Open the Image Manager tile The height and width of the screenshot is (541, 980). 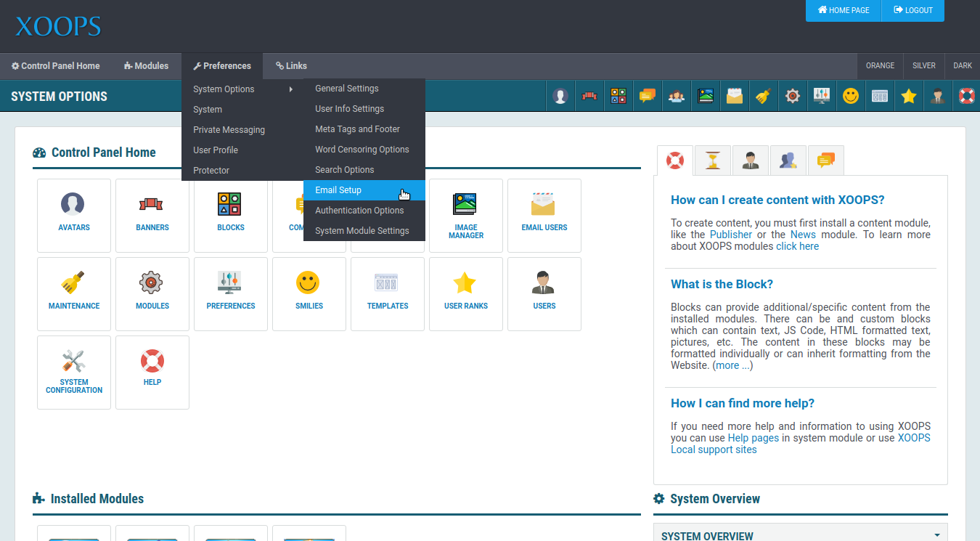click(x=466, y=216)
